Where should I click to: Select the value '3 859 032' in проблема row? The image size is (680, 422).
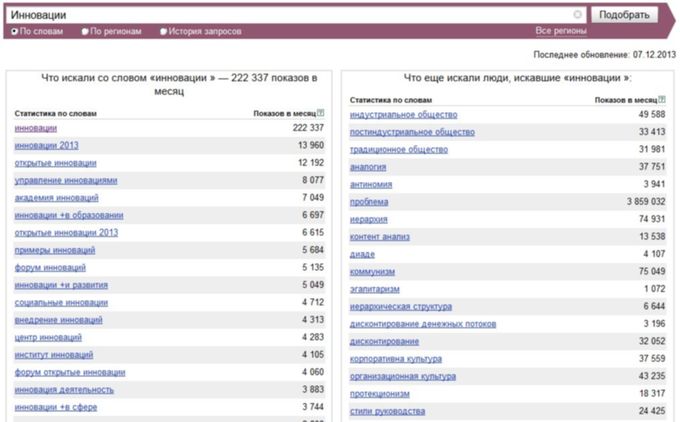(646, 202)
